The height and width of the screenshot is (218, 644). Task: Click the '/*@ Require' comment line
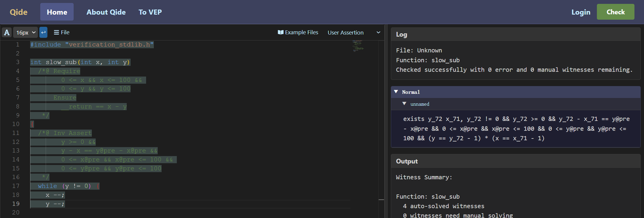pos(59,71)
